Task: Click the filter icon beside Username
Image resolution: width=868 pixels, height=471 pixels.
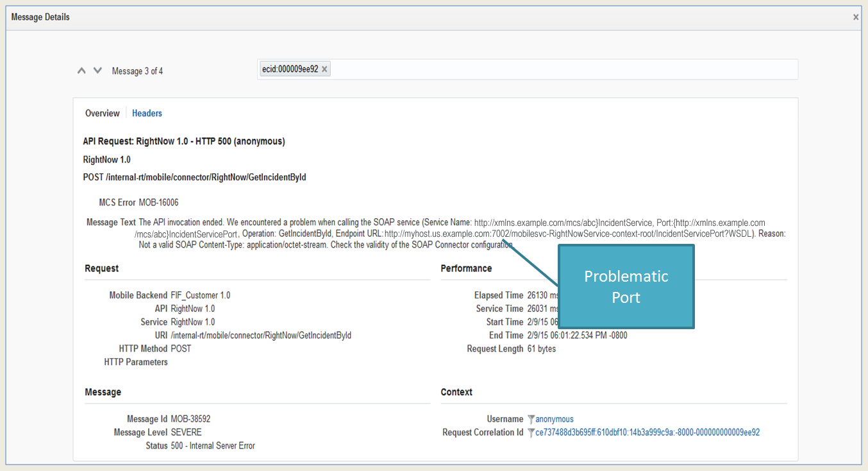Action: tap(531, 420)
